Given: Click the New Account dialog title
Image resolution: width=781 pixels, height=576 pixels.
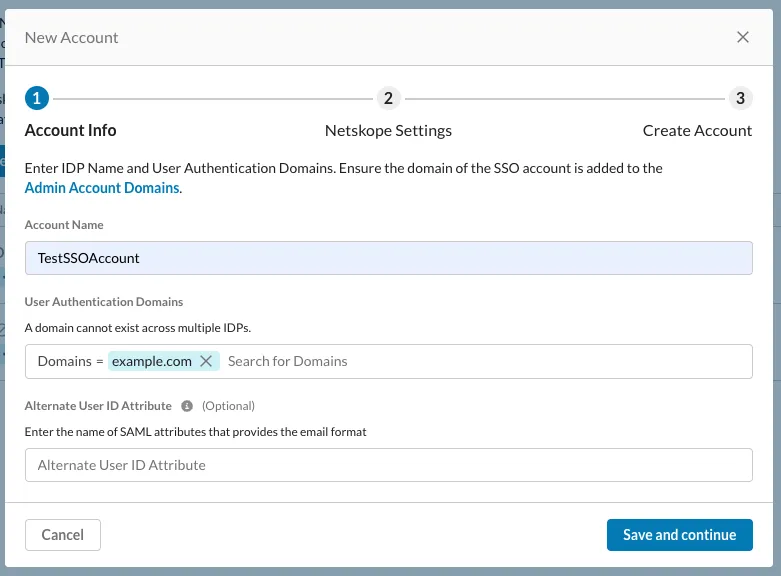Looking at the screenshot, I should click(71, 37).
